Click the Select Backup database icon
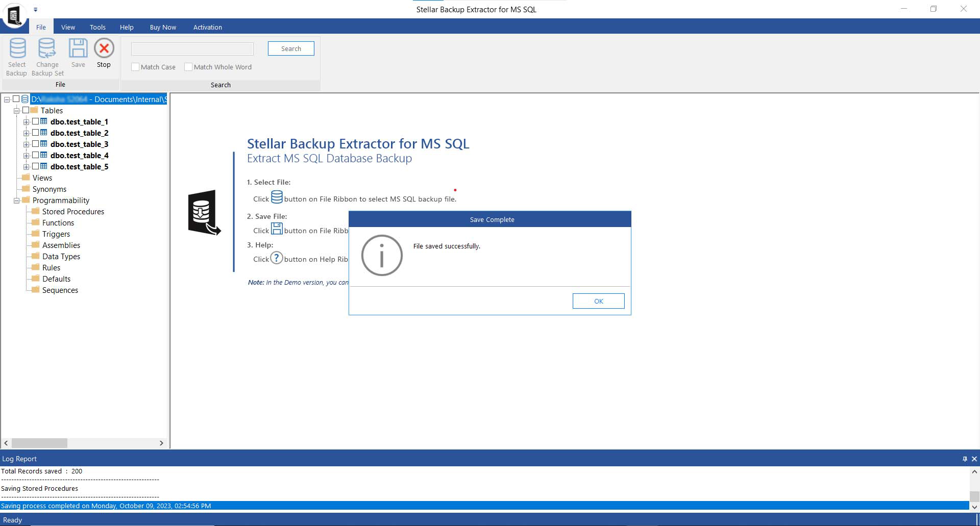Image resolution: width=980 pixels, height=526 pixels. coord(17,48)
